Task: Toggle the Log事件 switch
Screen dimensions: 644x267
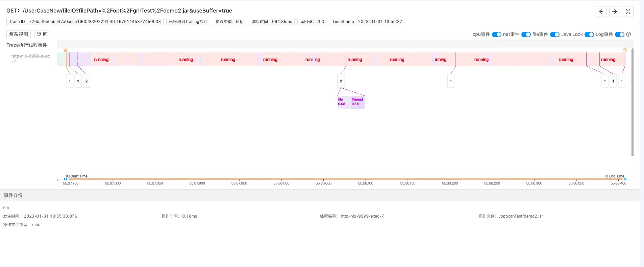Action: tap(619, 35)
